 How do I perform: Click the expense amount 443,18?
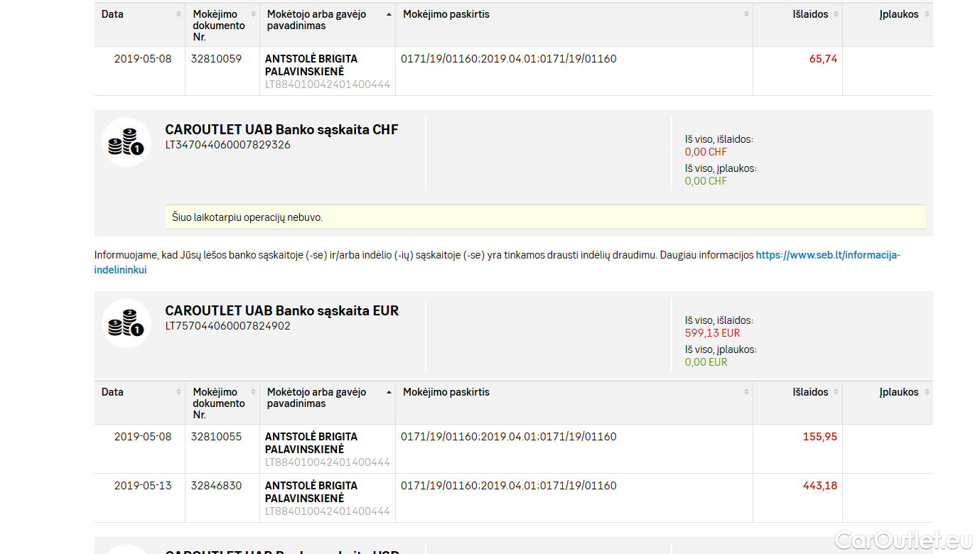[820, 486]
